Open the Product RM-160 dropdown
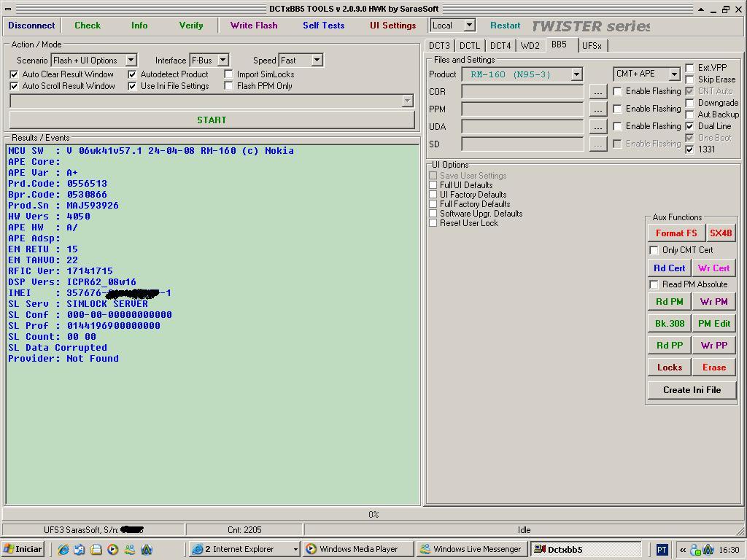Image resolution: width=747 pixels, height=560 pixels. pyautogui.click(x=576, y=74)
